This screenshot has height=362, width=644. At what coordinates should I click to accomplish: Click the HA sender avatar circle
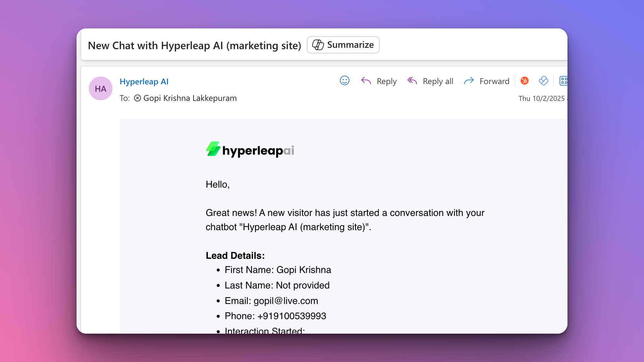pyautogui.click(x=101, y=89)
